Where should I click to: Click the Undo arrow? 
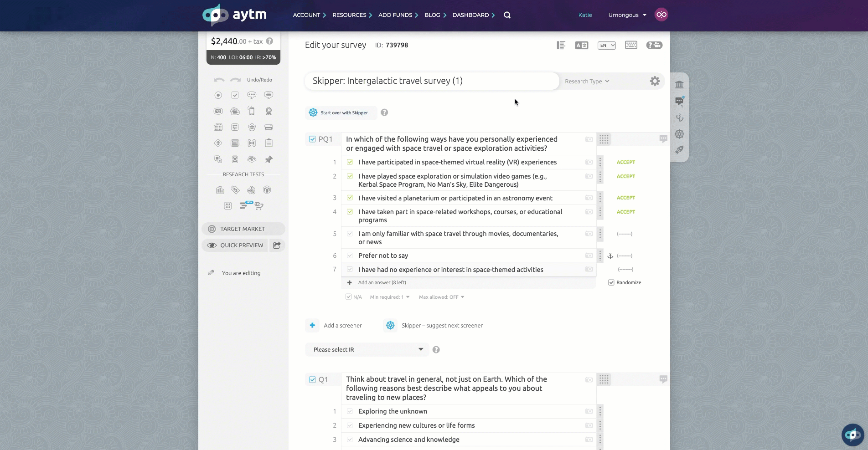(219, 80)
